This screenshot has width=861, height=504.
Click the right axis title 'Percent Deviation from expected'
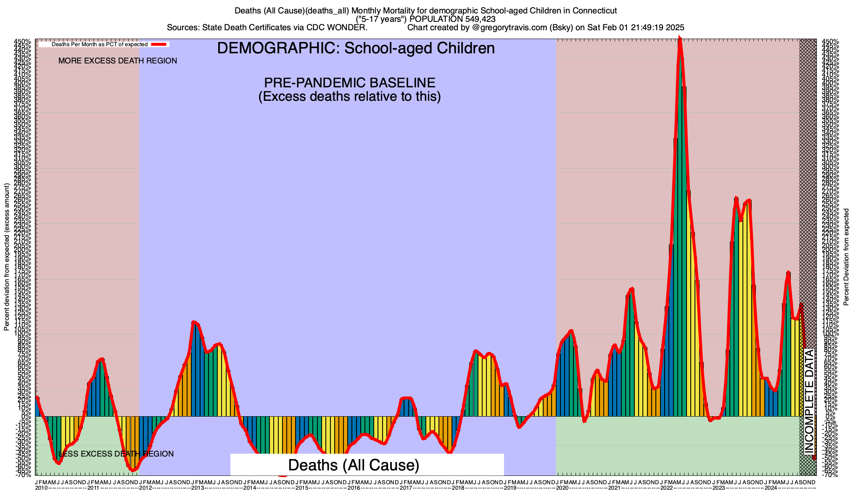coord(846,257)
